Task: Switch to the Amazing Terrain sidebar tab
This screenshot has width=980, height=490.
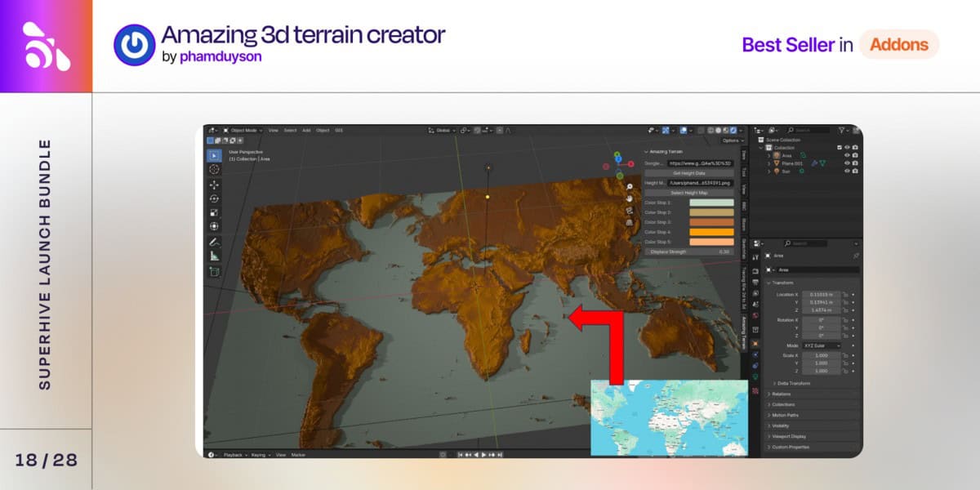Action: [x=744, y=332]
